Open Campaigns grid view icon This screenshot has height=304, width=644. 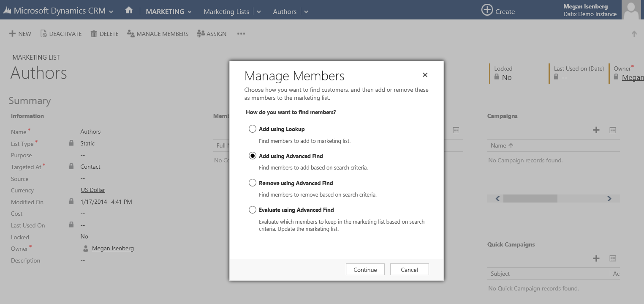coord(613,130)
